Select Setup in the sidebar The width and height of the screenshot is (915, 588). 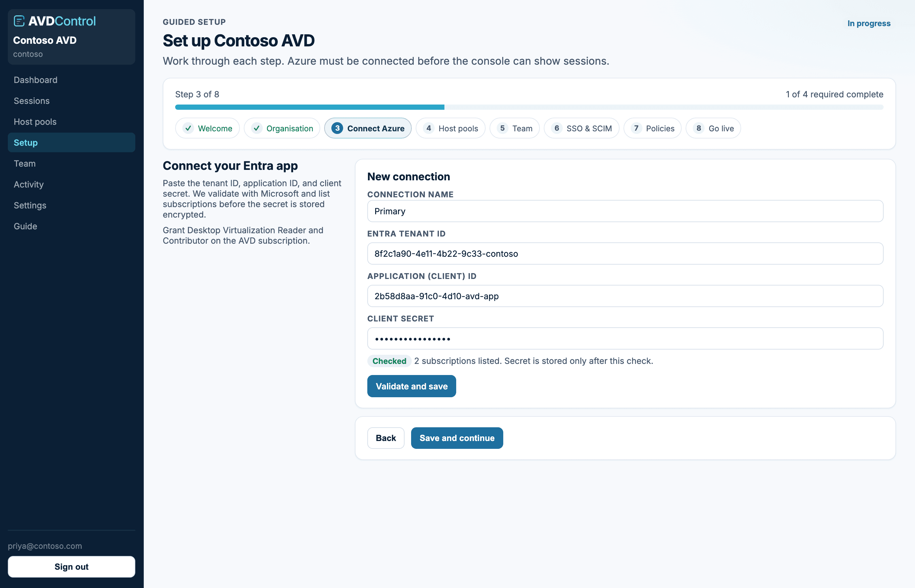click(x=72, y=142)
